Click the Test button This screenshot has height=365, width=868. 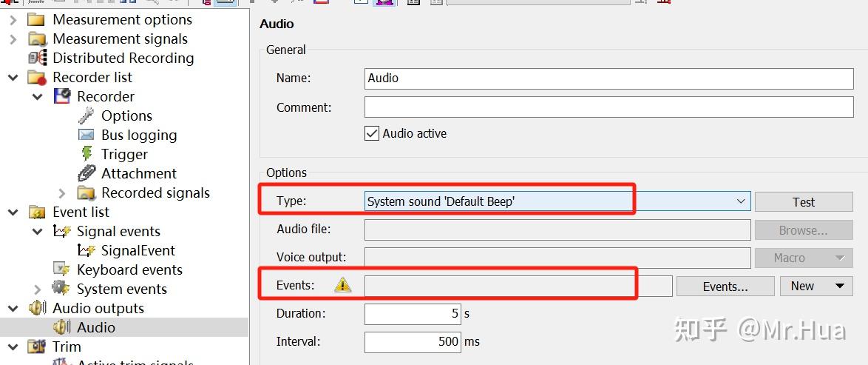803,202
